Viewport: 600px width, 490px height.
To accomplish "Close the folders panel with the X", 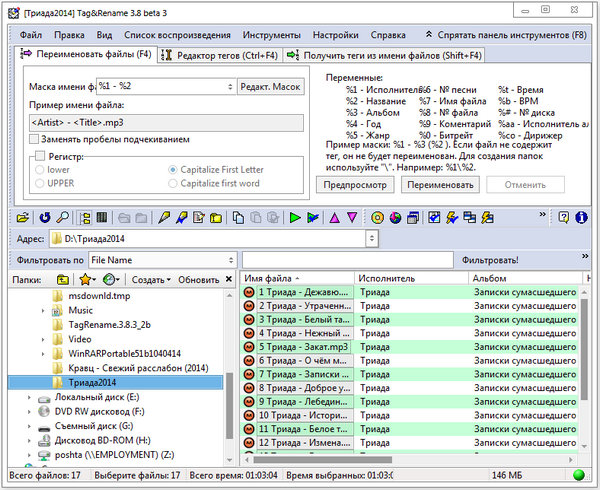I will coord(230,280).
